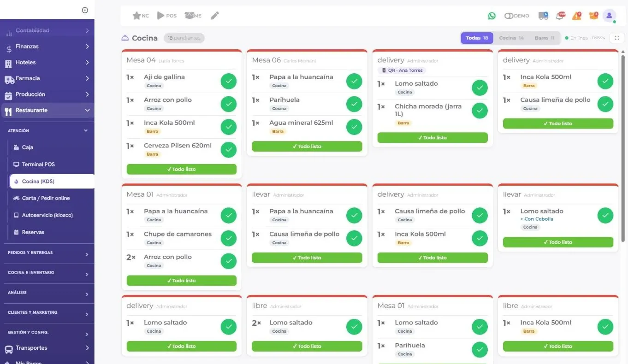
Task: Expand the Producción menu
Action: click(47, 94)
